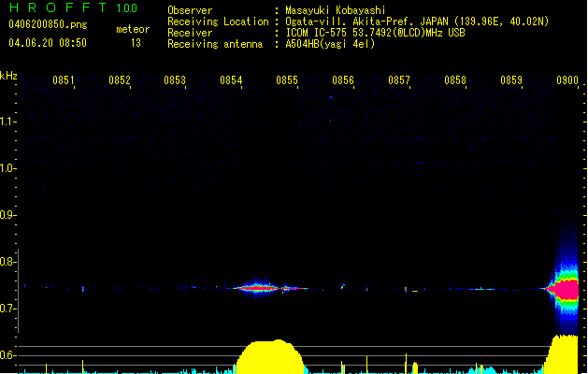The image size is (588, 374).
Task: Select the Ogata-vill. Akita-Pref. JAPAN location text
Action: tap(417, 22)
